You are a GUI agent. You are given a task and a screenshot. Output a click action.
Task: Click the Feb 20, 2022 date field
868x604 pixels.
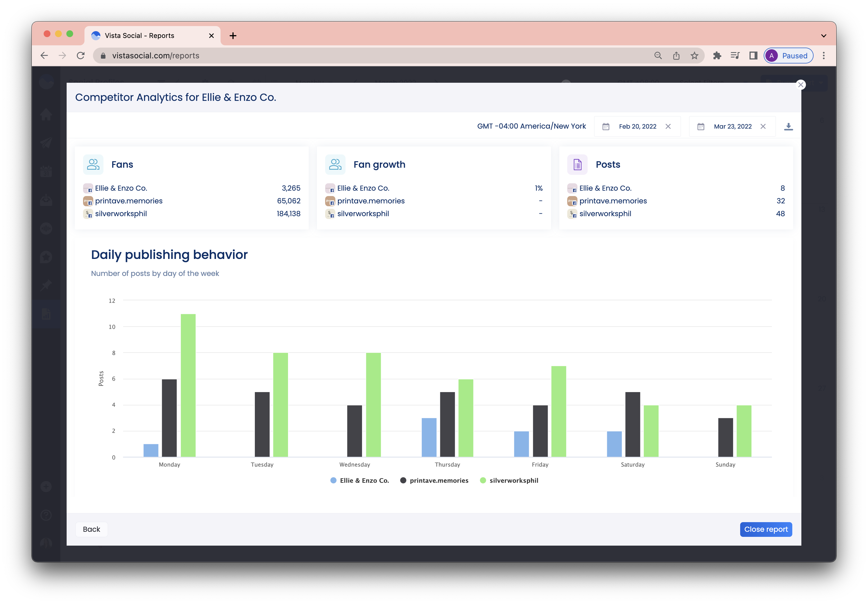[x=637, y=127]
